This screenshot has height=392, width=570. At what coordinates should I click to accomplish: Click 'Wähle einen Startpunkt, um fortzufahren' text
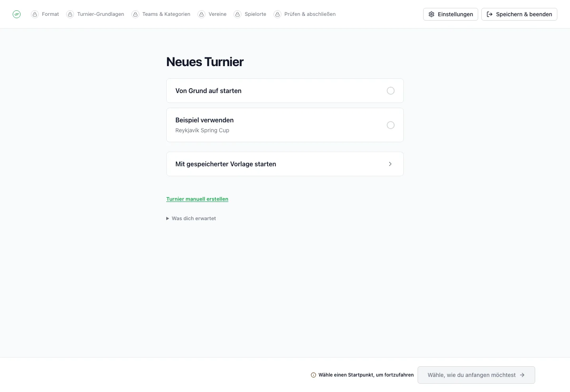pos(366,375)
